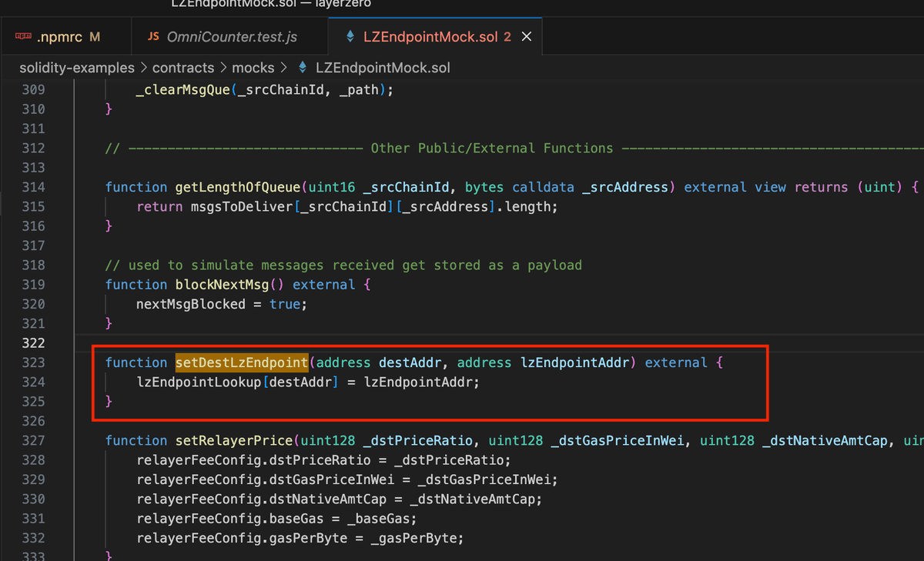Image resolution: width=924 pixels, height=561 pixels.
Task: Click Ethereum icon in the breadcrumb
Action: 302,68
